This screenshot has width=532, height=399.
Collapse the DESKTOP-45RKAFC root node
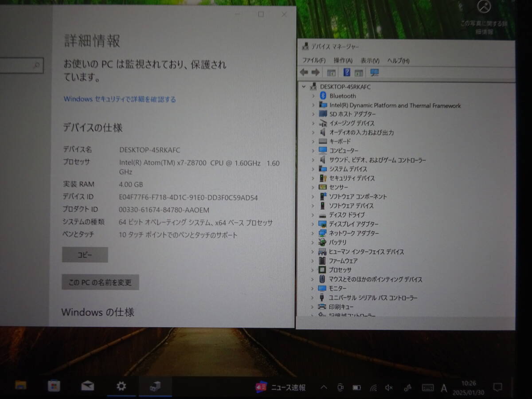[x=304, y=87]
